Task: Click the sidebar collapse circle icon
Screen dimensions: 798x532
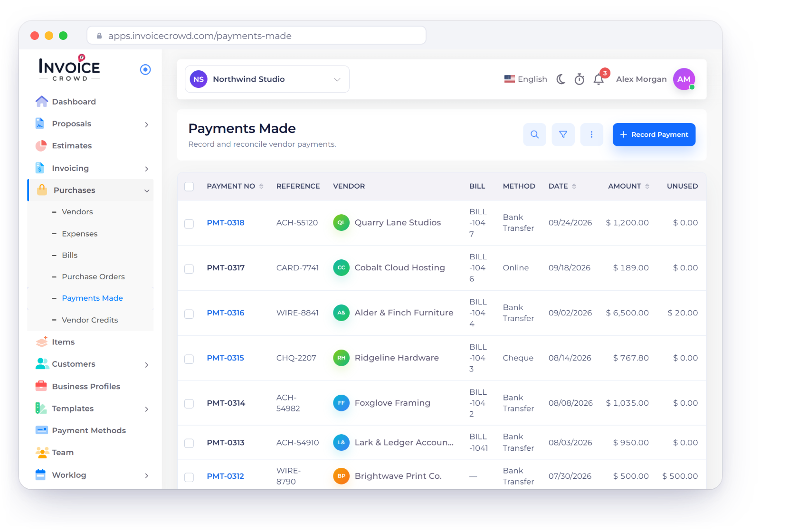Action: click(x=145, y=69)
